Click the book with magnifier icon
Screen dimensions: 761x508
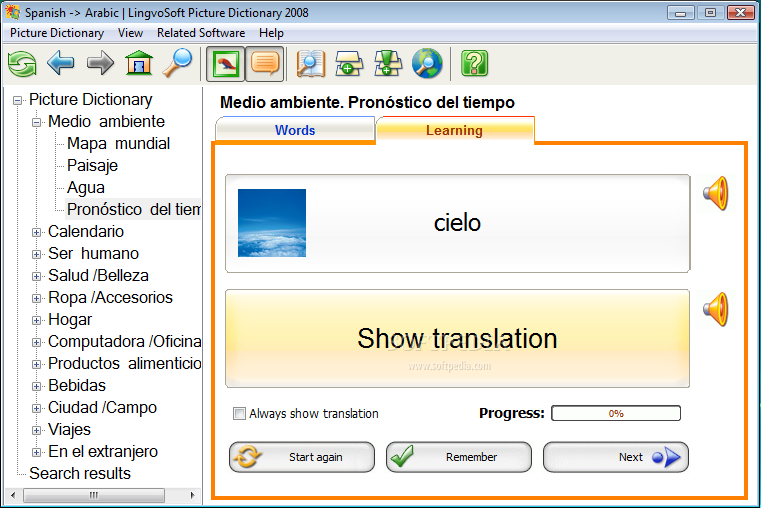coord(311,64)
